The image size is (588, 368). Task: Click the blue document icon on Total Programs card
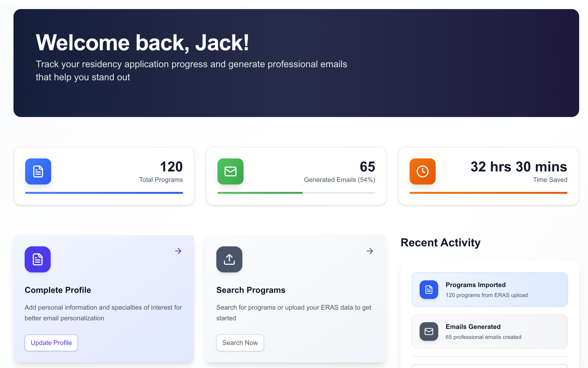point(38,171)
